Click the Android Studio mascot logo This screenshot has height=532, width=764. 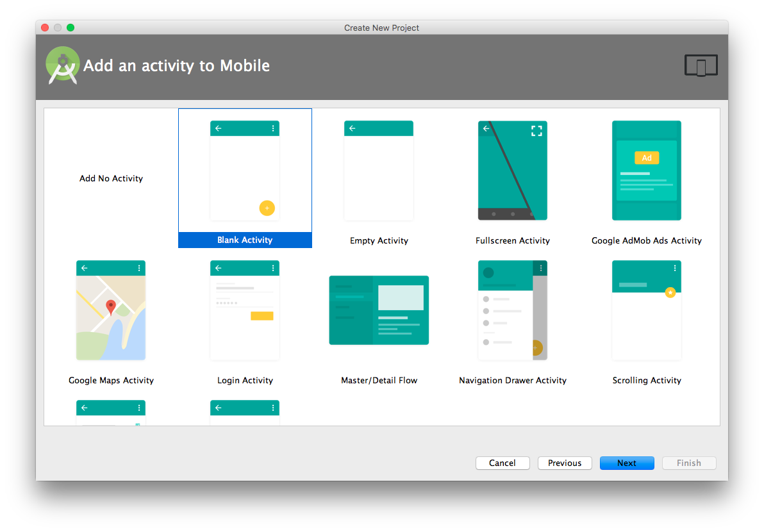click(x=62, y=65)
